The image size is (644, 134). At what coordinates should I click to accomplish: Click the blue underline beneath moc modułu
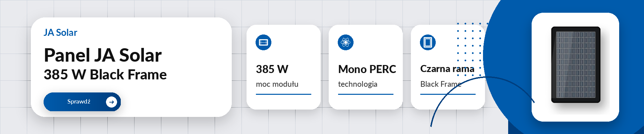click(x=283, y=94)
